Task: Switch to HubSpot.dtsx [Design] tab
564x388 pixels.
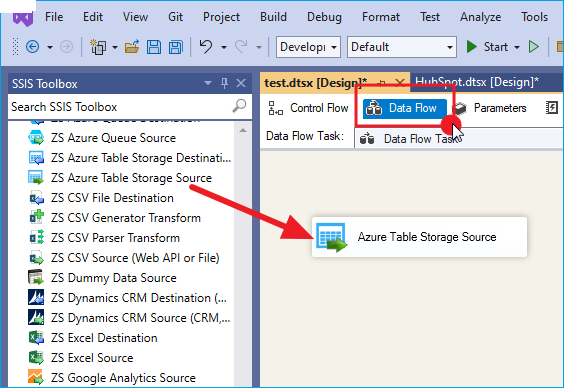Action: (x=477, y=82)
